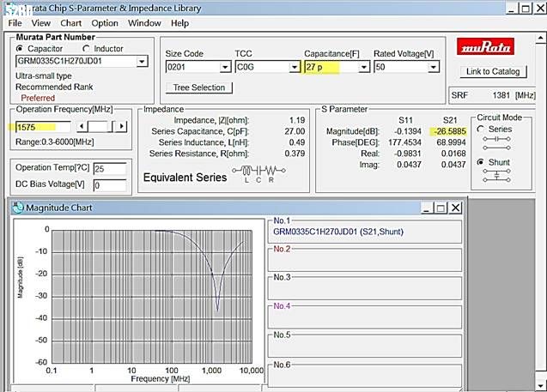
Task: Click the frequency slider right arrow
Action: [121, 126]
